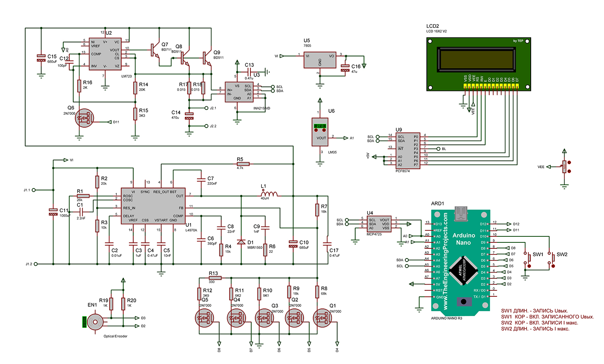Image resolution: width=604 pixels, height=364 pixels.
Task: Click the LM35 temperature readout display
Action: [320, 126]
